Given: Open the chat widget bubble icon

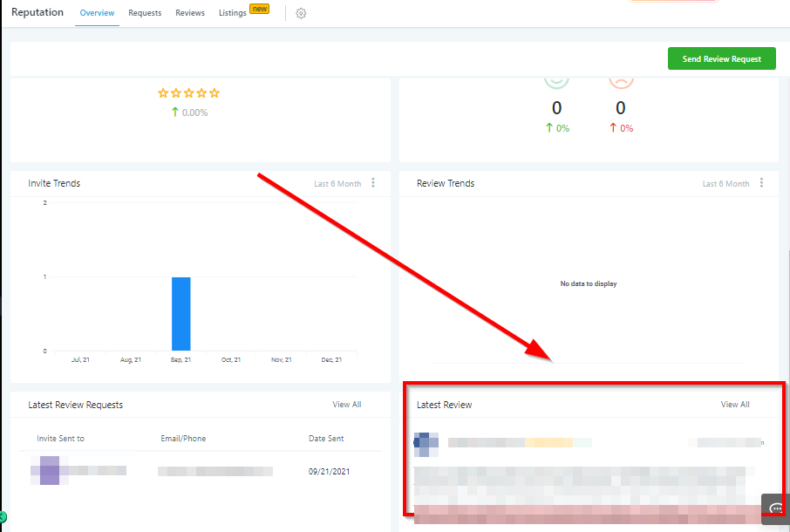Looking at the screenshot, I should 776,508.
